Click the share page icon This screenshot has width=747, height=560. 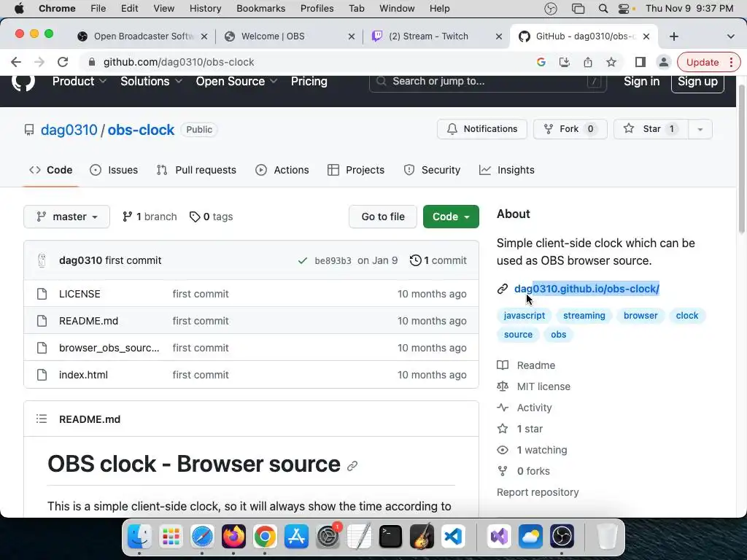[588, 62]
